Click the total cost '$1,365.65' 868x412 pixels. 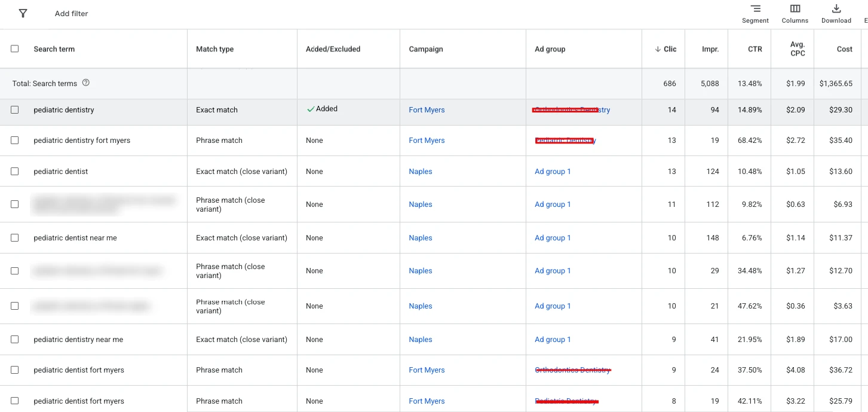coord(836,84)
